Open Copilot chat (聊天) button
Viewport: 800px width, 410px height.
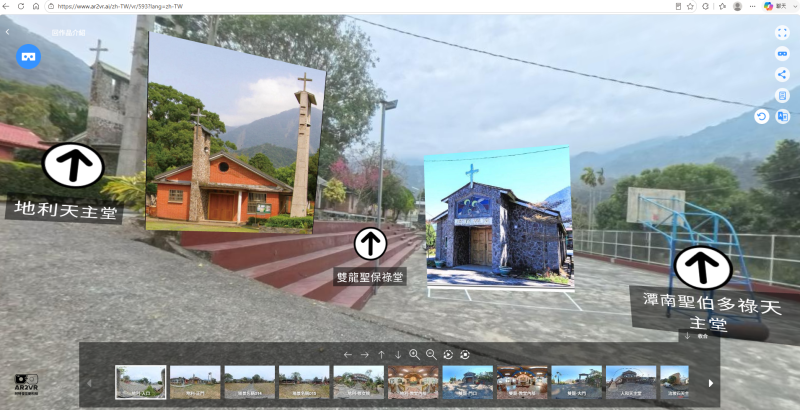coord(774,6)
